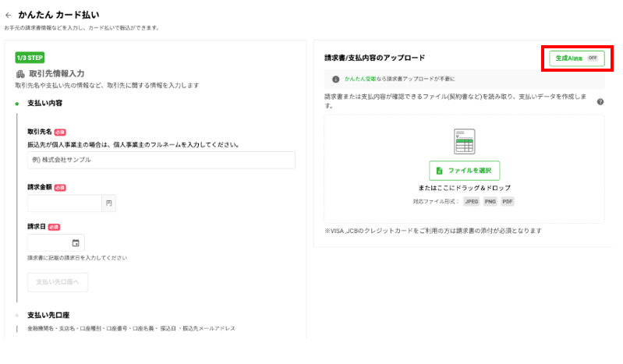
Task: Click the 請求日 date field
Action: tap(55, 243)
